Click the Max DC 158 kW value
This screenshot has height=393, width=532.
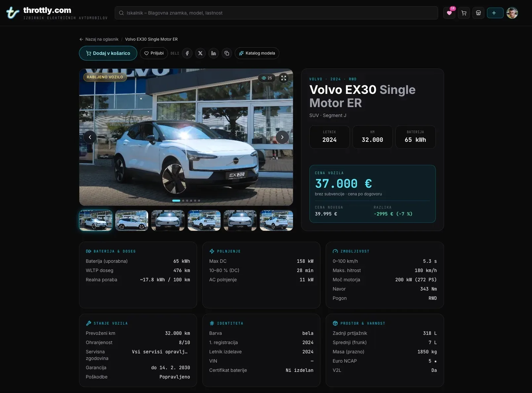point(305,261)
